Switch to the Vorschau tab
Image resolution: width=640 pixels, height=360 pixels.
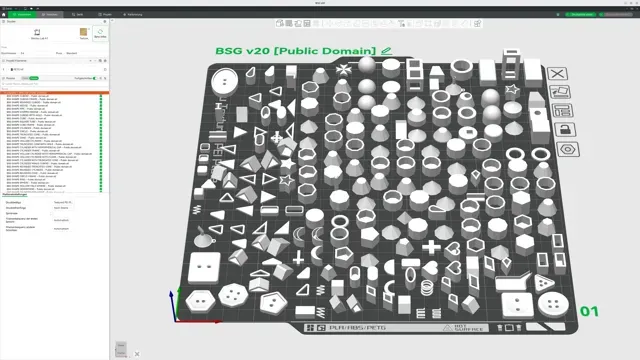pyautogui.click(x=49, y=14)
